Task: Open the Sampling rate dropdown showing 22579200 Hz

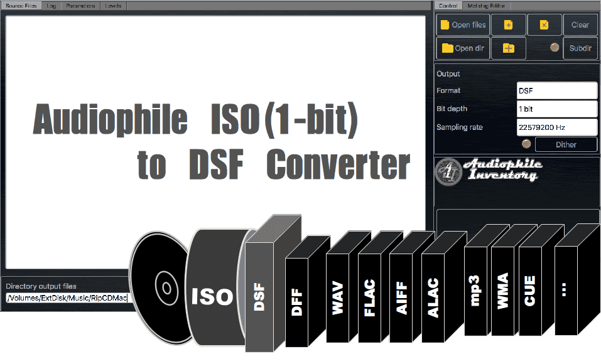Action: click(556, 127)
